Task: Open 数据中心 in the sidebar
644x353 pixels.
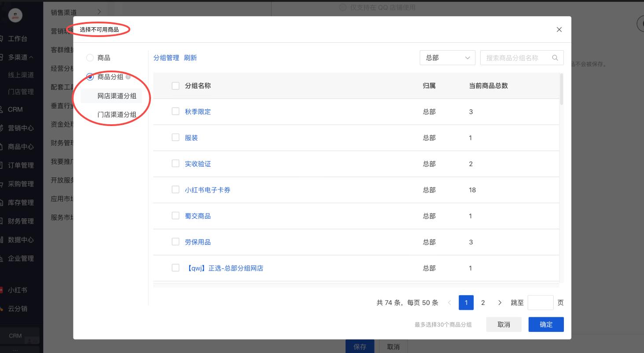Action: (x=21, y=240)
